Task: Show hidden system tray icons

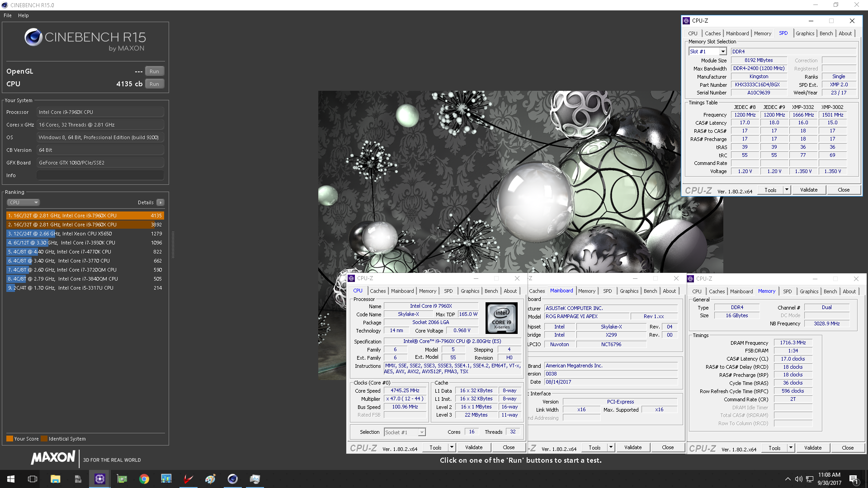Action: 788,479
